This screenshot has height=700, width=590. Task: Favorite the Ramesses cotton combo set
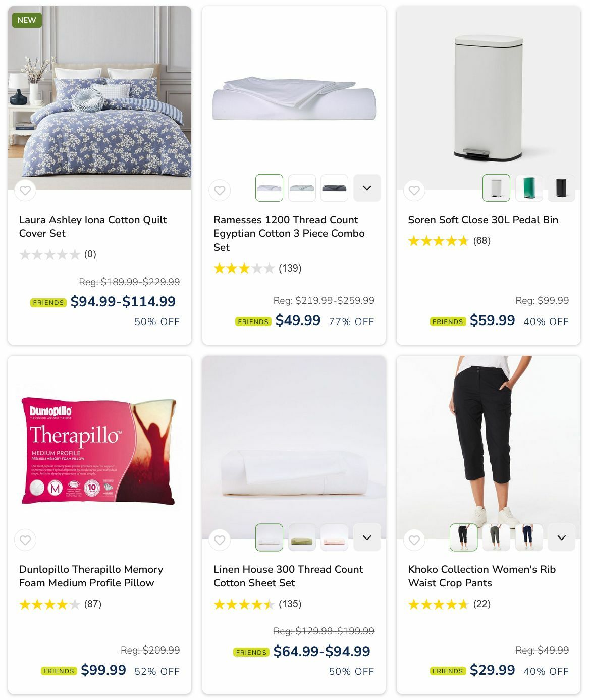(220, 191)
